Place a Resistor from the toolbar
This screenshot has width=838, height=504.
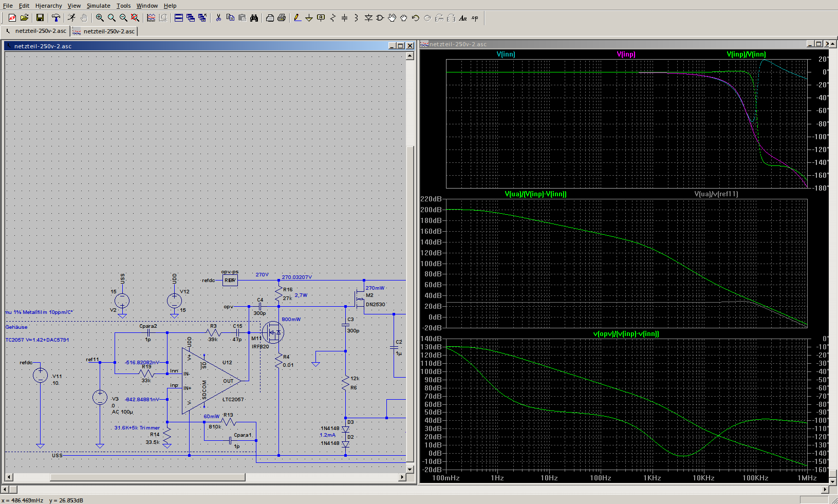click(333, 18)
